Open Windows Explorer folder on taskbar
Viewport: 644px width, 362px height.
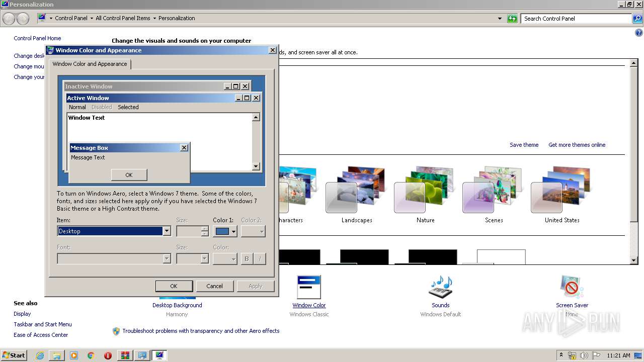coord(57,355)
